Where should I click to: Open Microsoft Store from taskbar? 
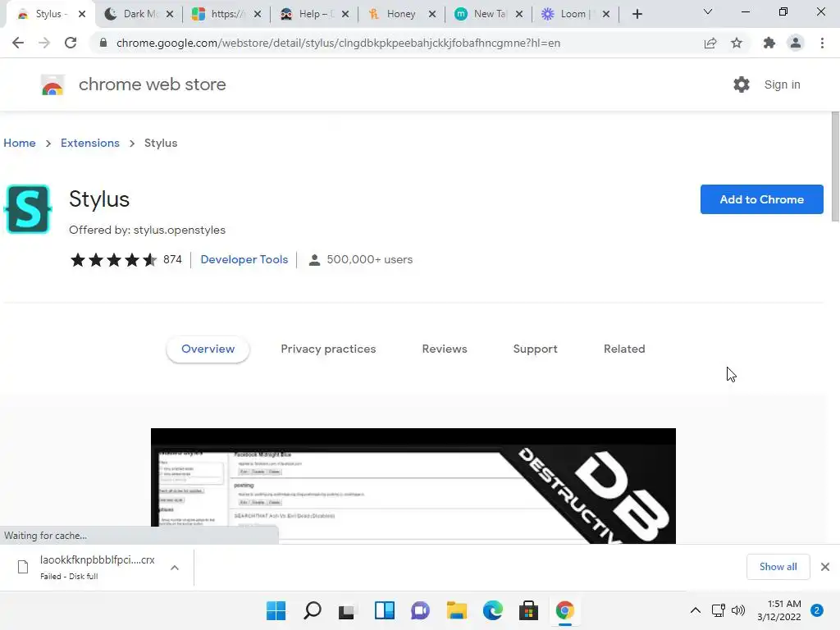[x=528, y=610]
